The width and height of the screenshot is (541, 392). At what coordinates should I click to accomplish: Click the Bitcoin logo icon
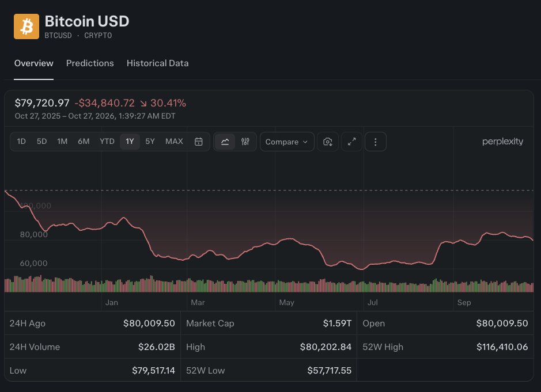pyautogui.click(x=27, y=26)
